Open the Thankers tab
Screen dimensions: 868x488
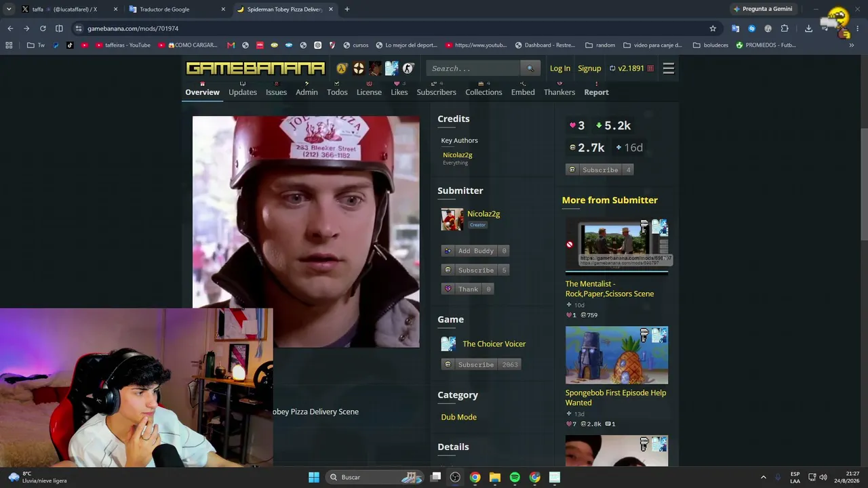(x=559, y=92)
